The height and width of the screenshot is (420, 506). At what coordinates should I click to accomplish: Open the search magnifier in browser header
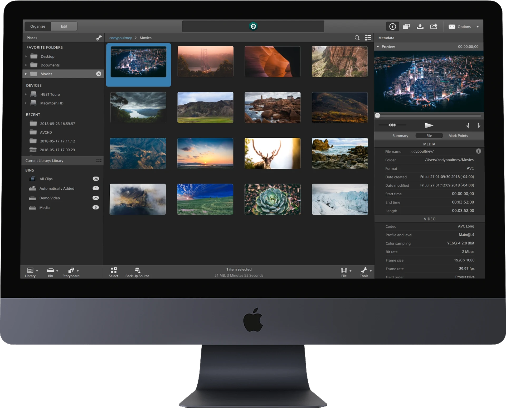pos(357,38)
